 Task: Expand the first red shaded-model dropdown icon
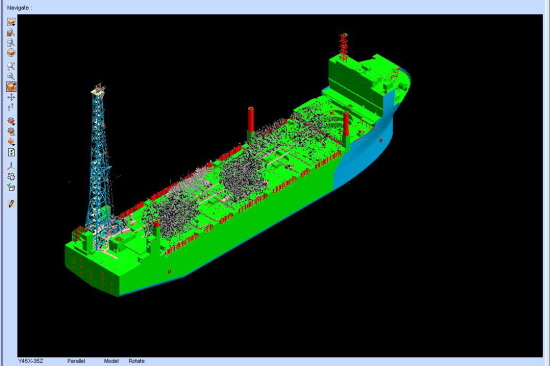11,121
